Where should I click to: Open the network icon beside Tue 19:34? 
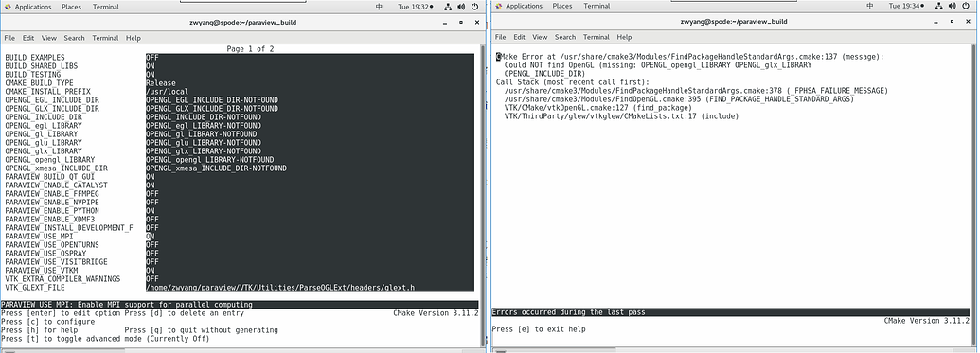pos(939,7)
